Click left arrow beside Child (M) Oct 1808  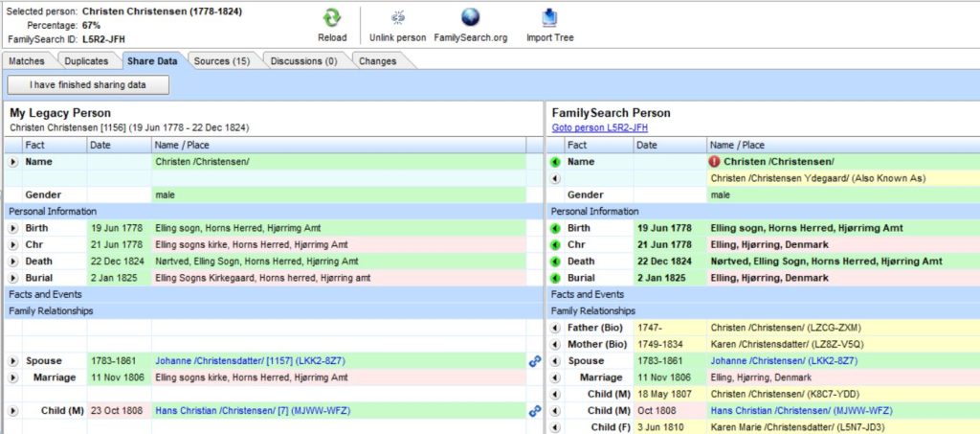point(555,411)
